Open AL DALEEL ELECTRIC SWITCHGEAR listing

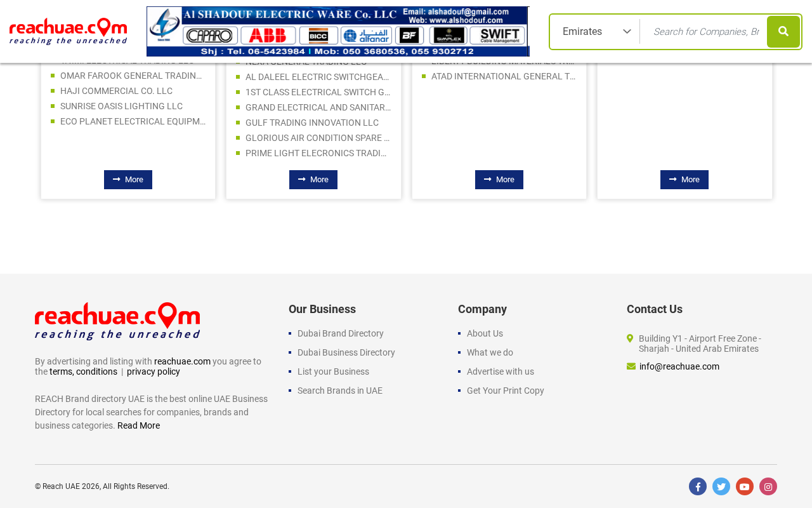(x=318, y=77)
